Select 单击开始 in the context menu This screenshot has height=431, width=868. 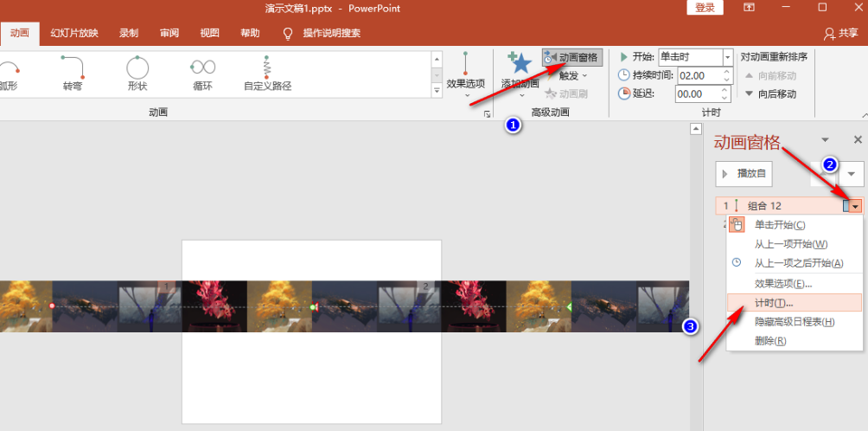click(x=780, y=225)
